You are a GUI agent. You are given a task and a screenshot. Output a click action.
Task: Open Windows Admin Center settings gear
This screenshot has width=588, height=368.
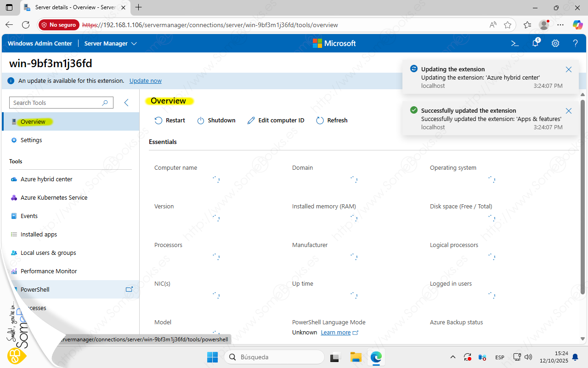coord(555,43)
